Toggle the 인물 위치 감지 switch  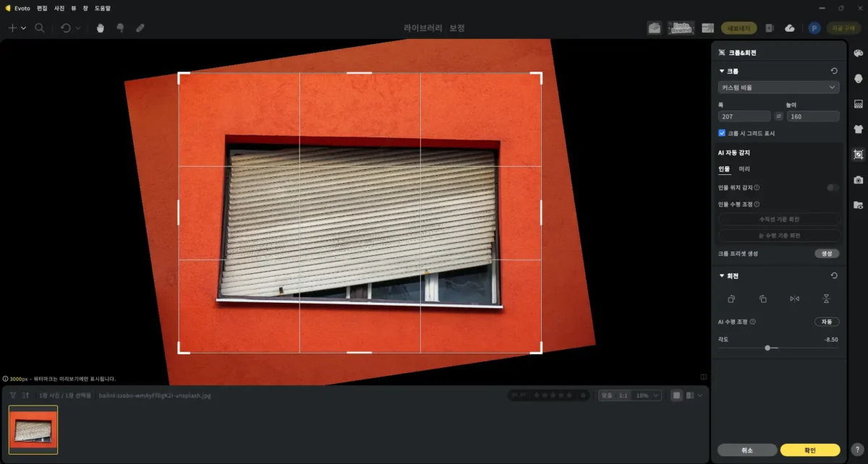tap(833, 187)
